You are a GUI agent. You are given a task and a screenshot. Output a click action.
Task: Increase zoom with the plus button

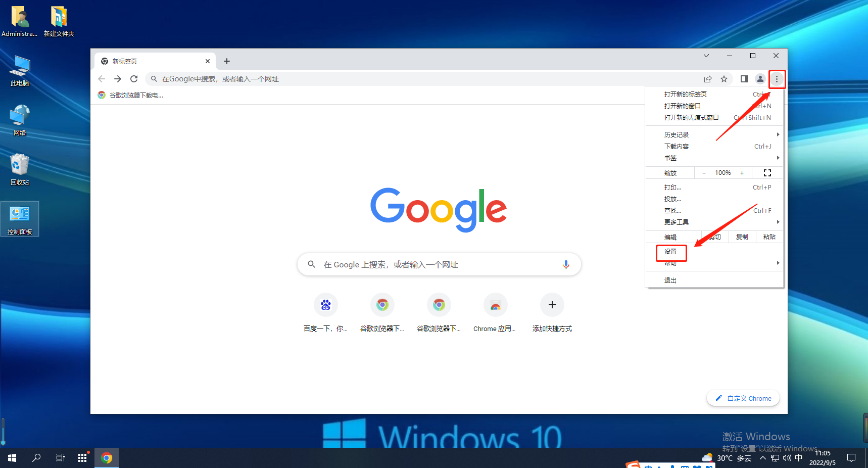pyautogui.click(x=742, y=173)
